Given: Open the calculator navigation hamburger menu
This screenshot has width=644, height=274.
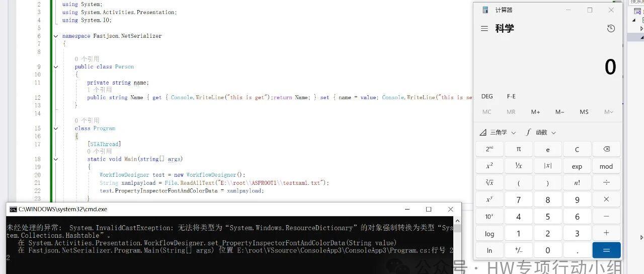Looking at the screenshot, I should [x=485, y=29].
